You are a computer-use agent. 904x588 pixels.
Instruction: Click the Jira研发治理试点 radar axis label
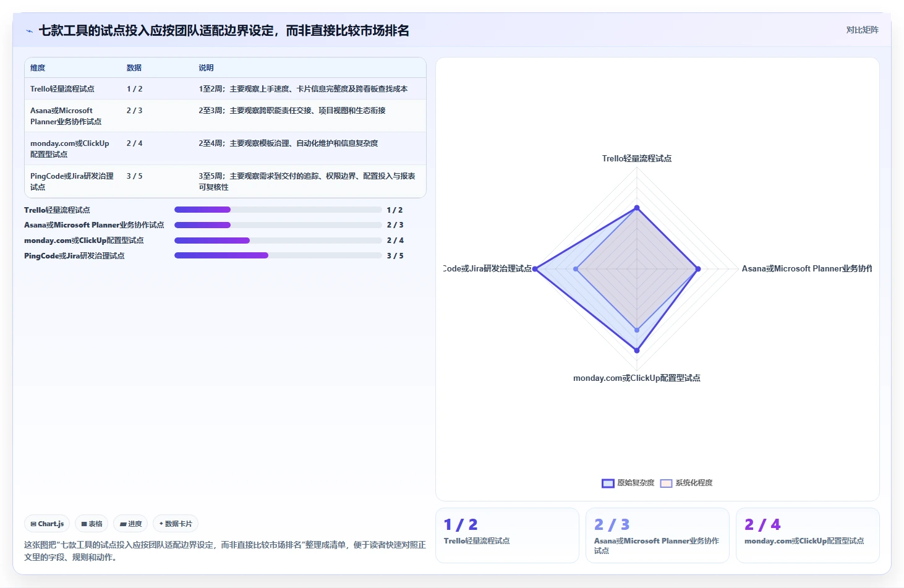tap(488, 269)
